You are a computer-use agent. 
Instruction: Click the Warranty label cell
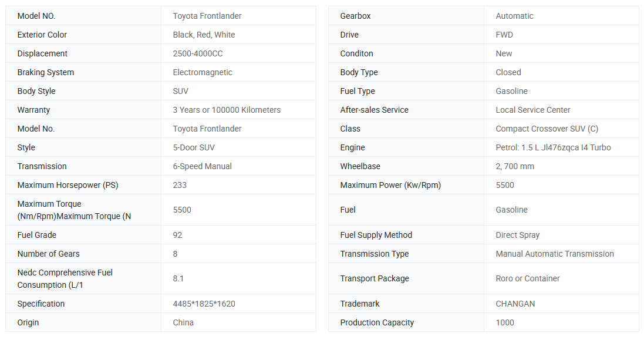click(x=33, y=110)
